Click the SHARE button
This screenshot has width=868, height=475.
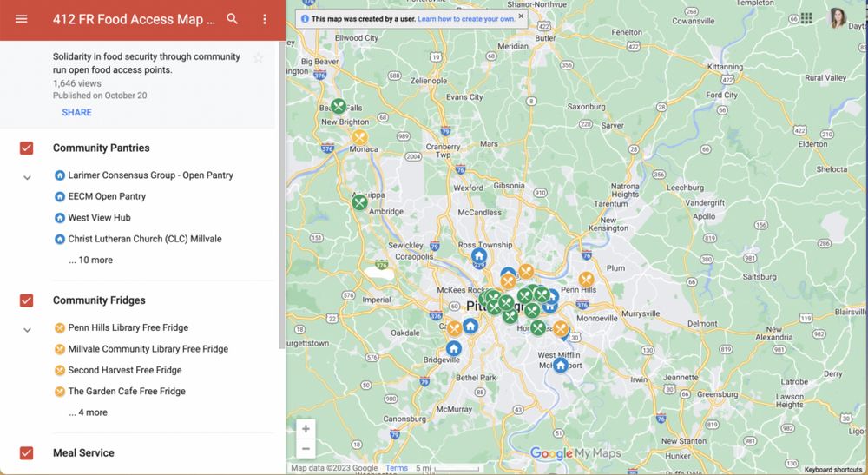pos(77,112)
